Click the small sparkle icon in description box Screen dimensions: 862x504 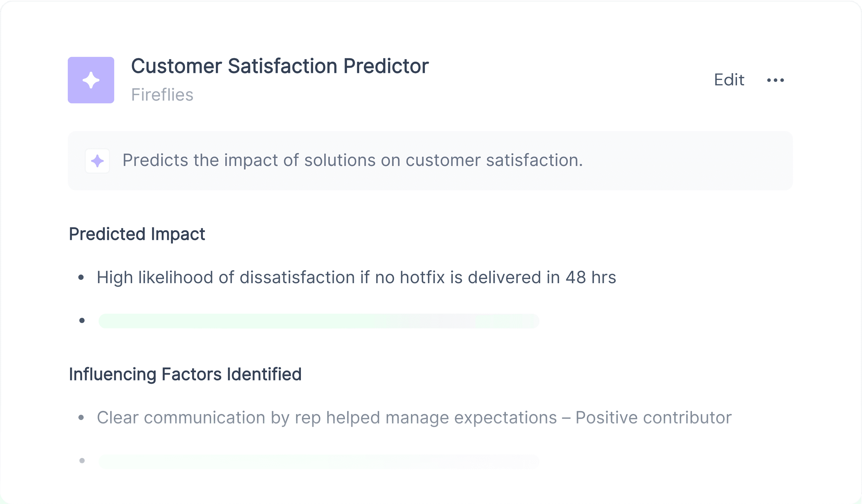[98, 161]
